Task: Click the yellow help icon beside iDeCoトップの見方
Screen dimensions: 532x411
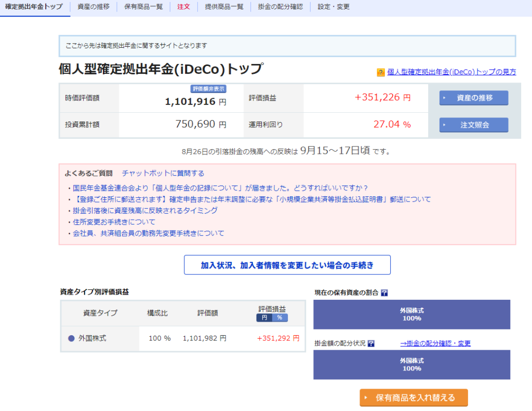Action: pos(381,72)
